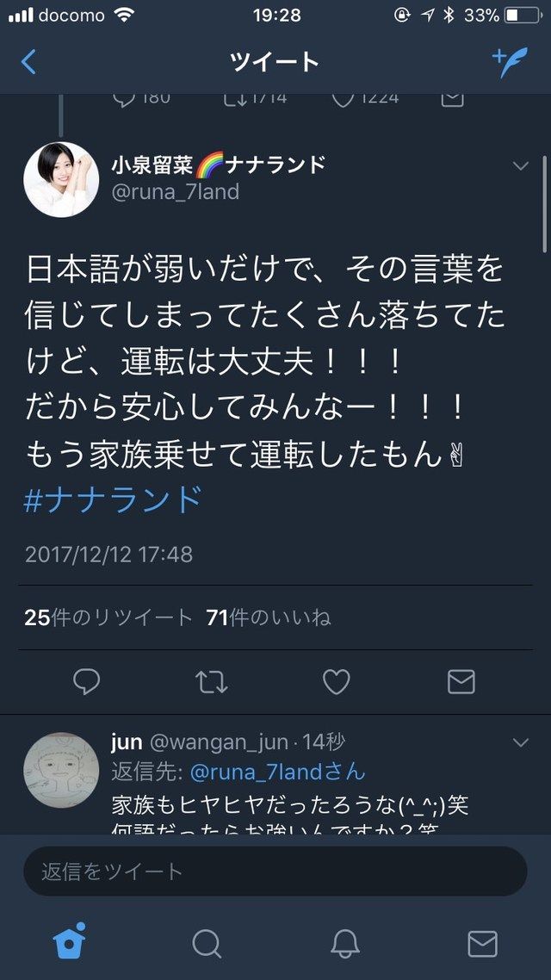
Task: Open the Search tab
Action: [x=207, y=944]
